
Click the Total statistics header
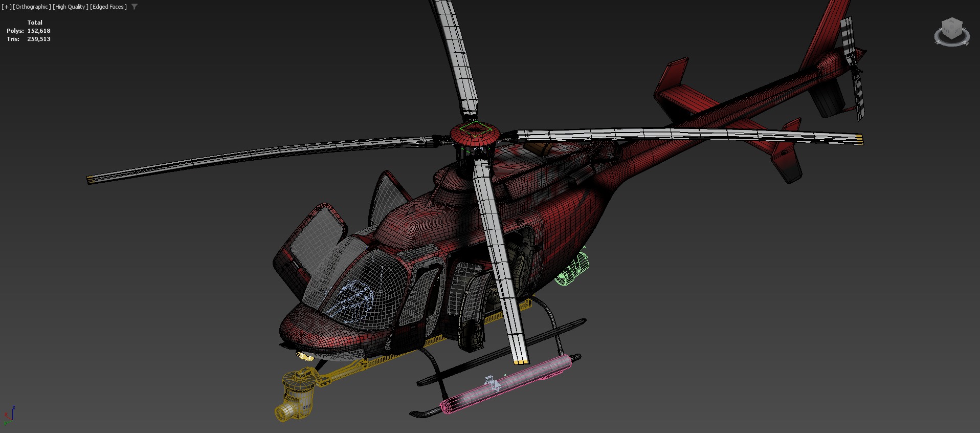point(35,23)
